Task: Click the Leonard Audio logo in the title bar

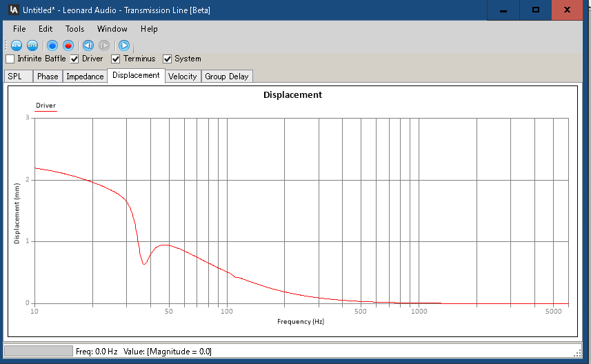Action: tap(14, 10)
